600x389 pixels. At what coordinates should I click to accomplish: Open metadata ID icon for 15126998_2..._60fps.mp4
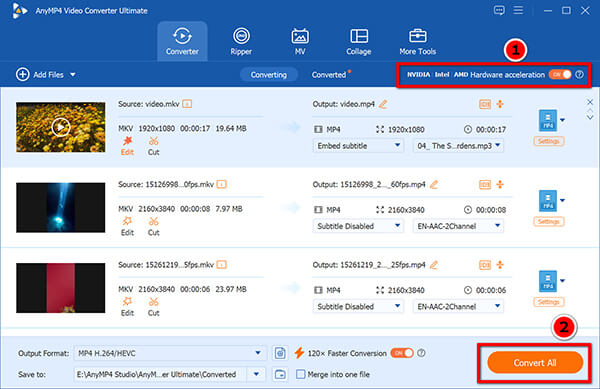click(x=485, y=184)
